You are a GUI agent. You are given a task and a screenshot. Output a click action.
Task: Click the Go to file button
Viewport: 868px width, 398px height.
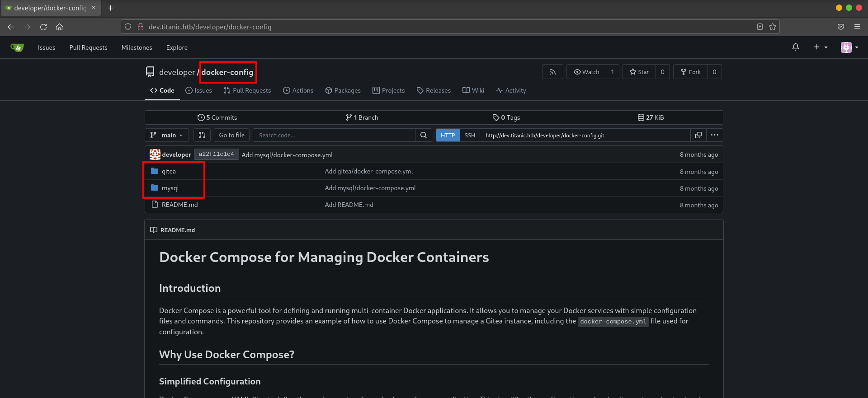[x=231, y=135]
